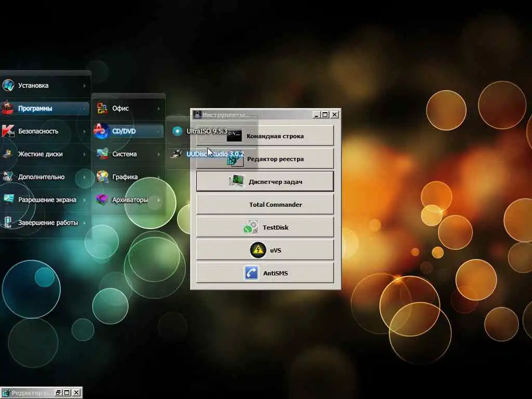Viewport: 532px width, 399px height.
Task: Click the Графика label
Action: (125, 177)
